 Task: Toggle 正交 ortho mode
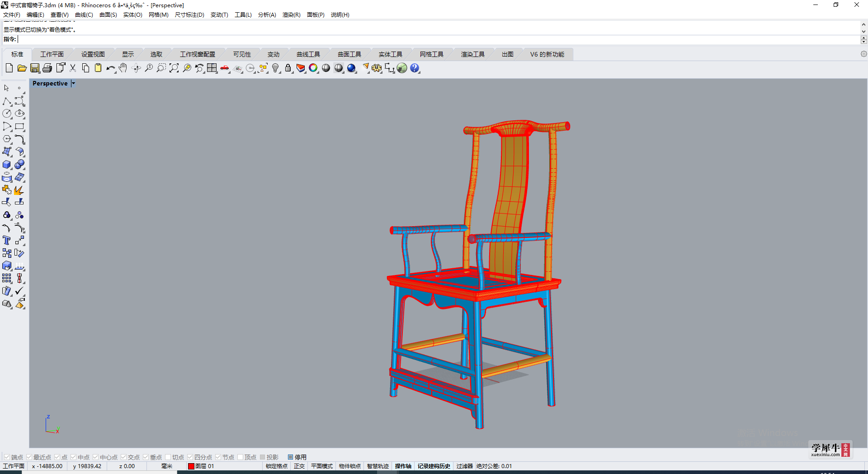(x=299, y=466)
